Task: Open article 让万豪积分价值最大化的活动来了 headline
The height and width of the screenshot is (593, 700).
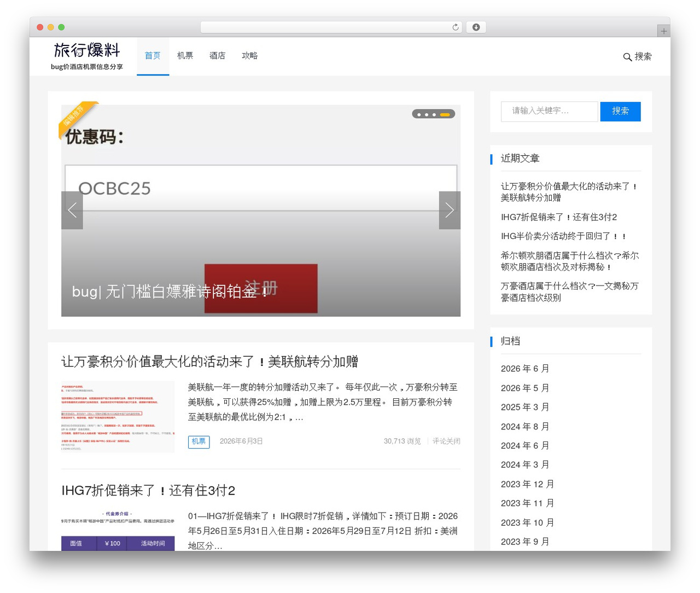Action: 209,362
